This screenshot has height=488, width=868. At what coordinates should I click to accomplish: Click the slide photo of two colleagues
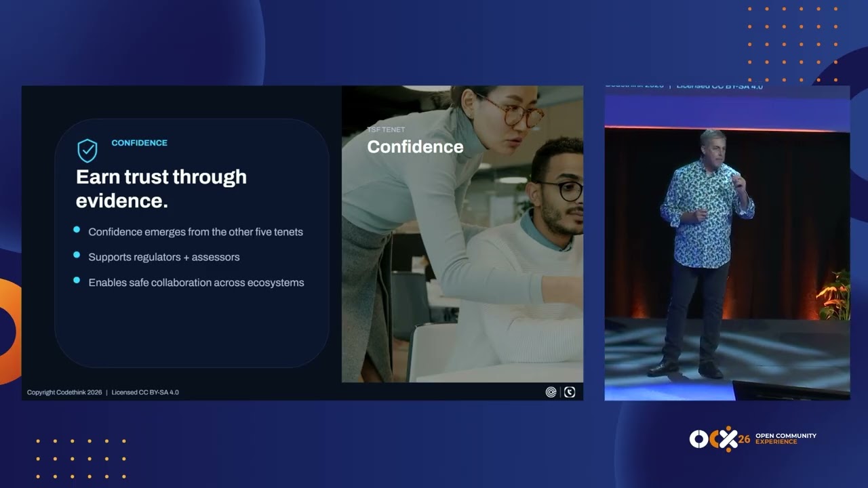pyautogui.click(x=462, y=234)
